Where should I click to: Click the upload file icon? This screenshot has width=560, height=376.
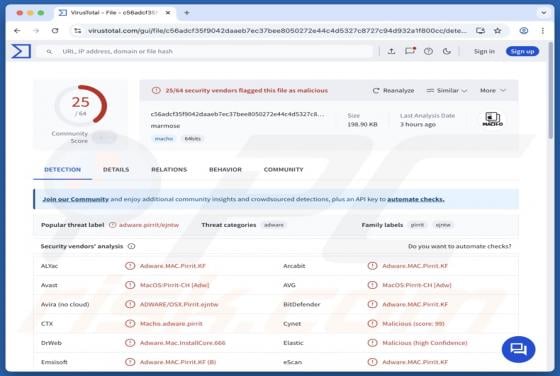point(391,51)
